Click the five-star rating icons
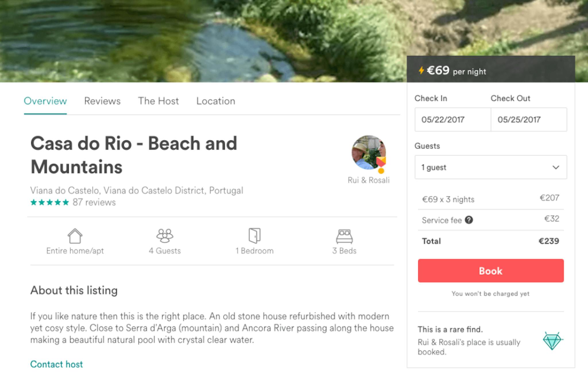Viewport: 588px width, 383px height. [x=49, y=202]
